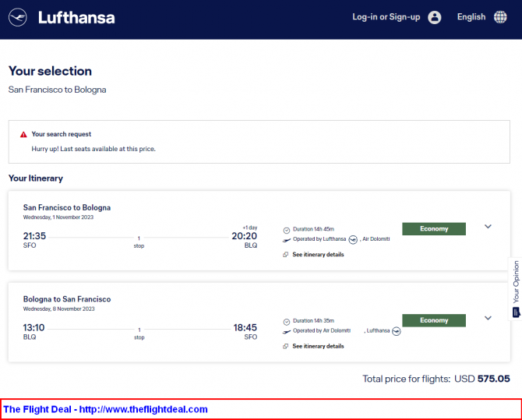522x420 pixels.
Task: Open the Your Opinion side tab
Action: (x=515, y=289)
